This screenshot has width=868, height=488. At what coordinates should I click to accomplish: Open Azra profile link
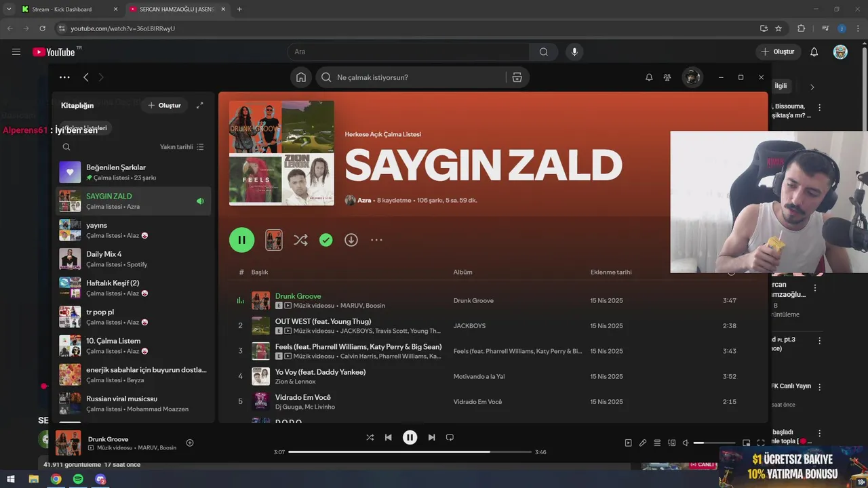(x=364, y=201)
